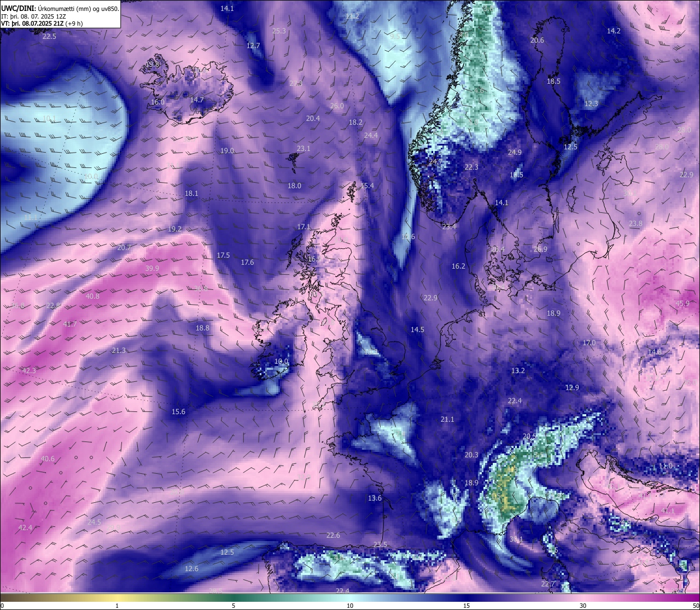Viewport: 700px width, 610px height.
Task: Click the 20.7 value on the map
Action: 124,248
